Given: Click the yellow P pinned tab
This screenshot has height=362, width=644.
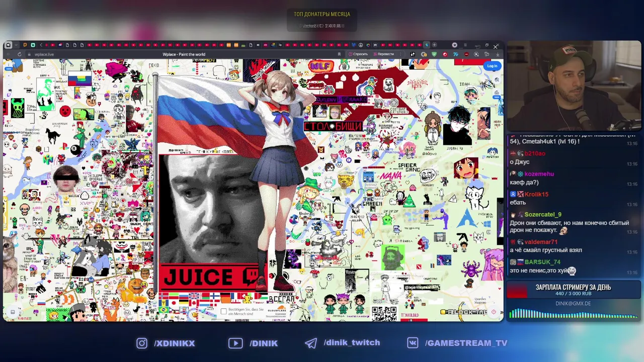Looking at the screenshot, I should click(25, 45).
